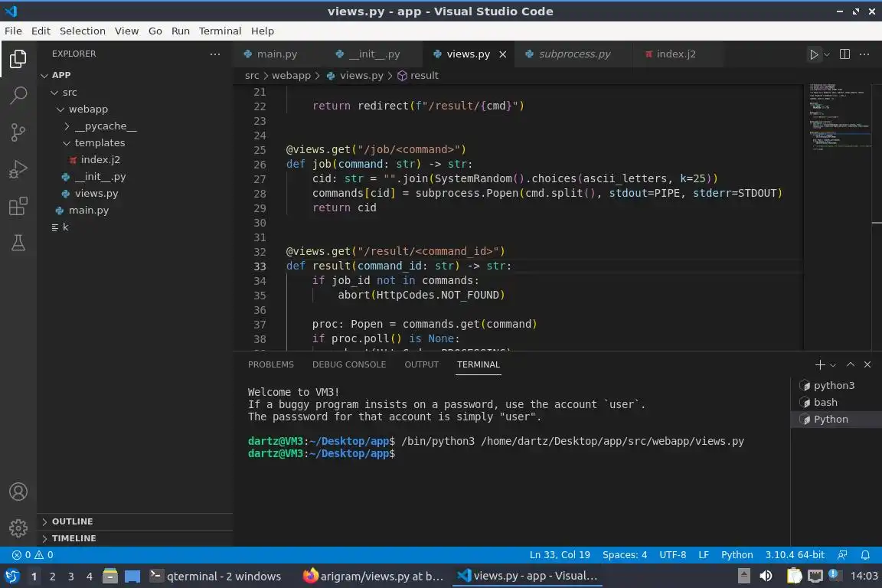The image size is (882, 588).
Task: Open the Source Control view icon
Action: [x=18, y=132]
